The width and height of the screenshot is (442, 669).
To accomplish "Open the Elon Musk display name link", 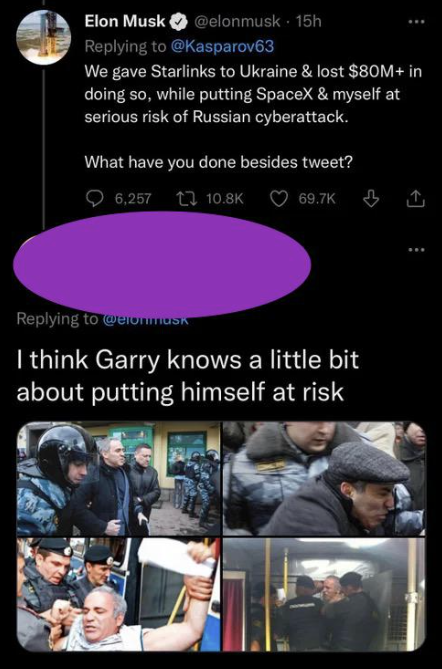I will pos(125,21).
